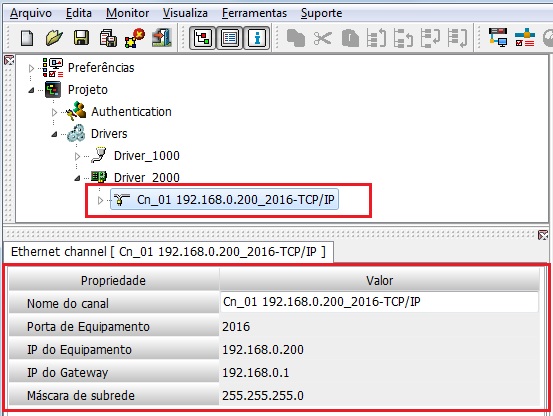Open the Ferramentas menu
The image size is (553, 416).
click(x=254, y=13)
